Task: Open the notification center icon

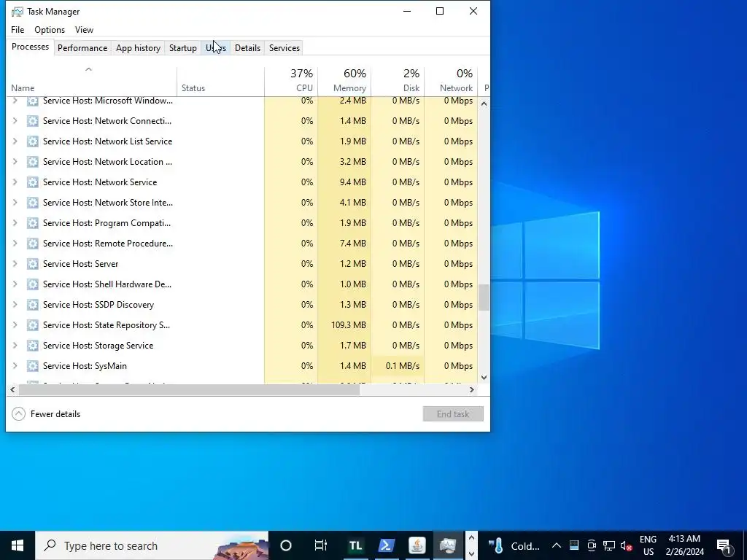Action: pyautogui.click(x=724, y=545)
